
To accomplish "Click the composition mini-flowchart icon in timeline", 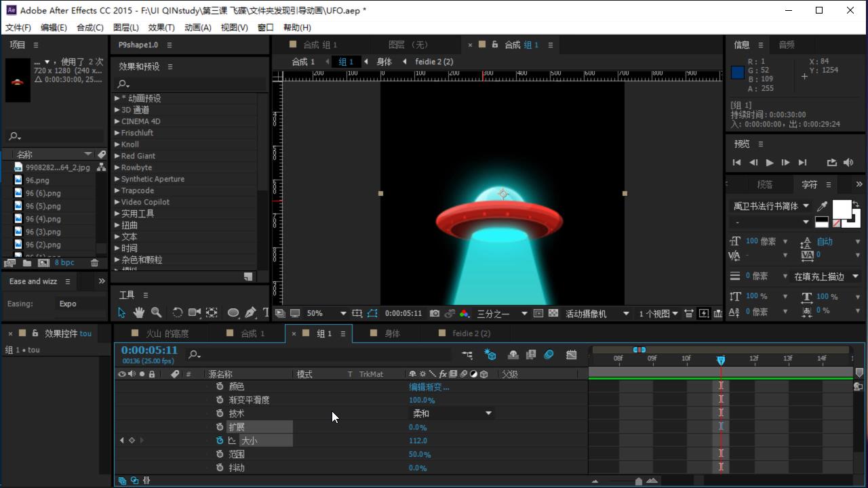I will [467, 354].
